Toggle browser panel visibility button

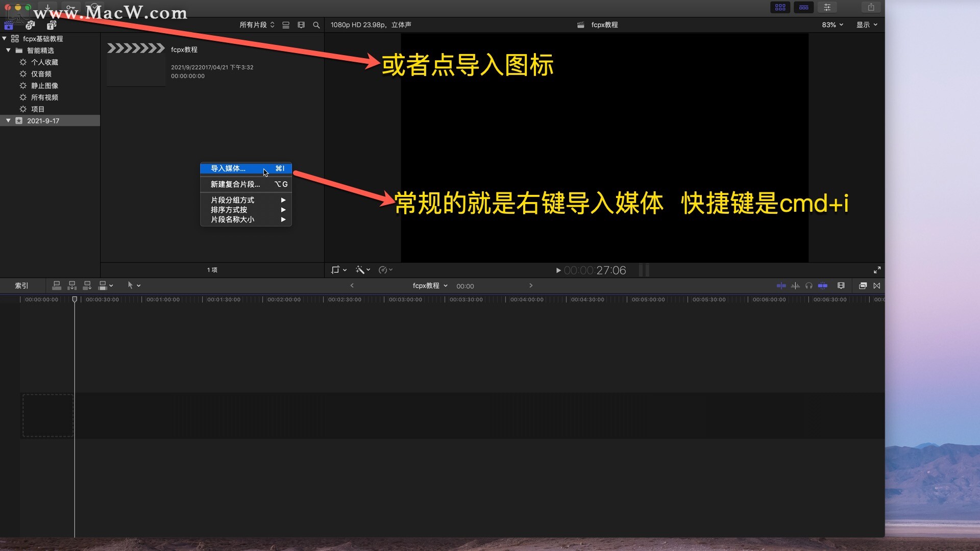click(x=780, y=7)
